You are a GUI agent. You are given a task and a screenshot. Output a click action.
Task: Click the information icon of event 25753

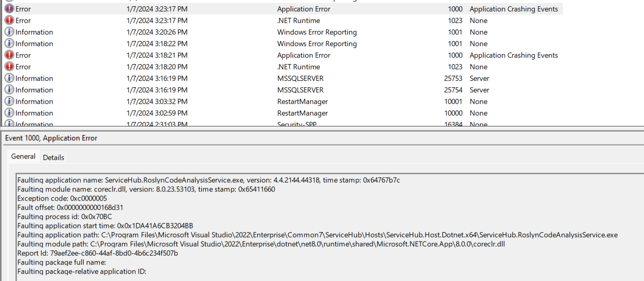point(9,78)
